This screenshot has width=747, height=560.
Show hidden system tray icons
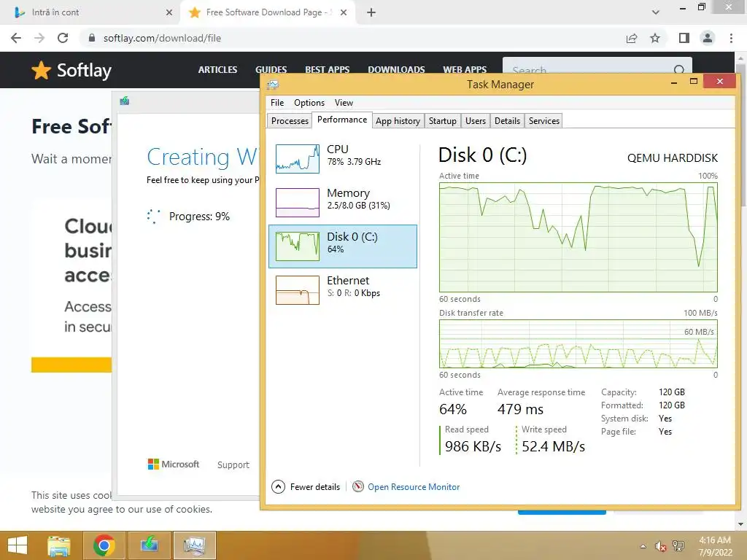click(643, 546)
